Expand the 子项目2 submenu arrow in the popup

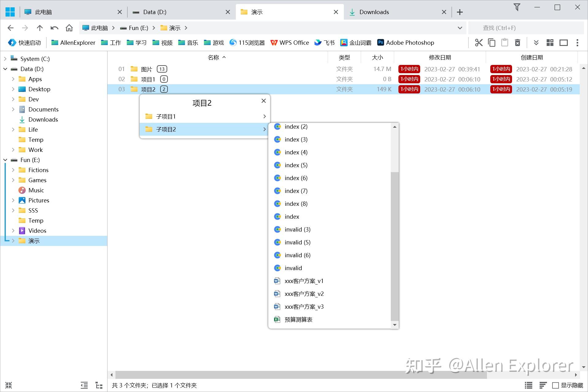pyautogui.click(x=264, y=129)
